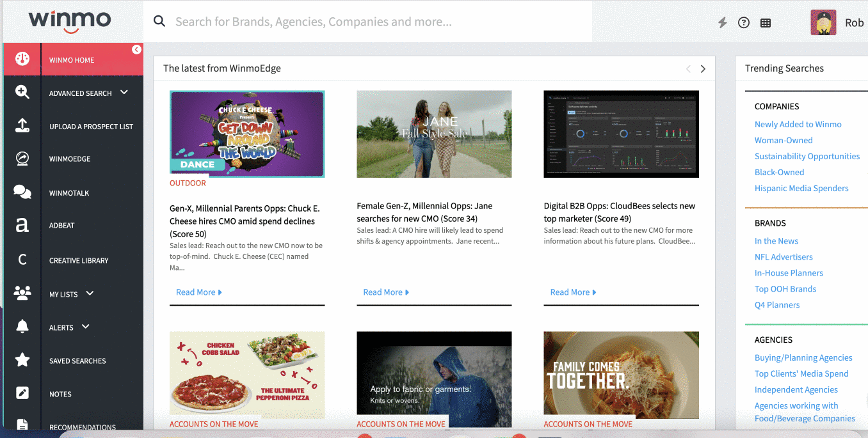Open Adbeat menu item

click(x=62, y=226)
